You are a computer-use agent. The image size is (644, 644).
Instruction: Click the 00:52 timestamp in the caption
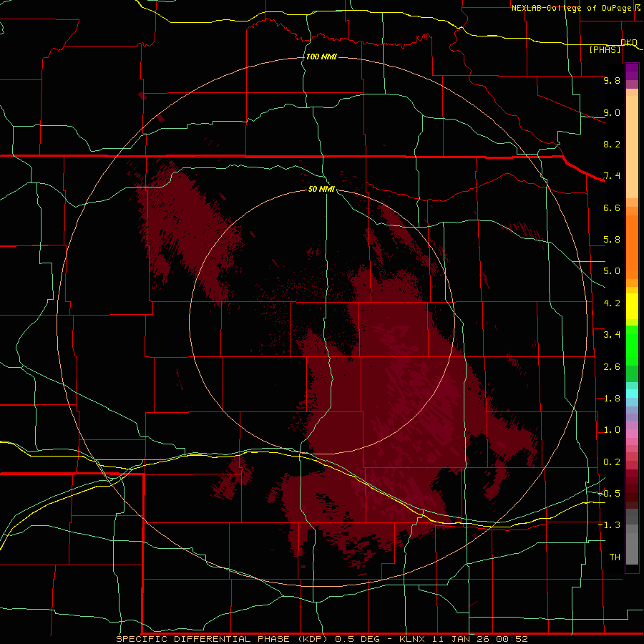(512, 639)
